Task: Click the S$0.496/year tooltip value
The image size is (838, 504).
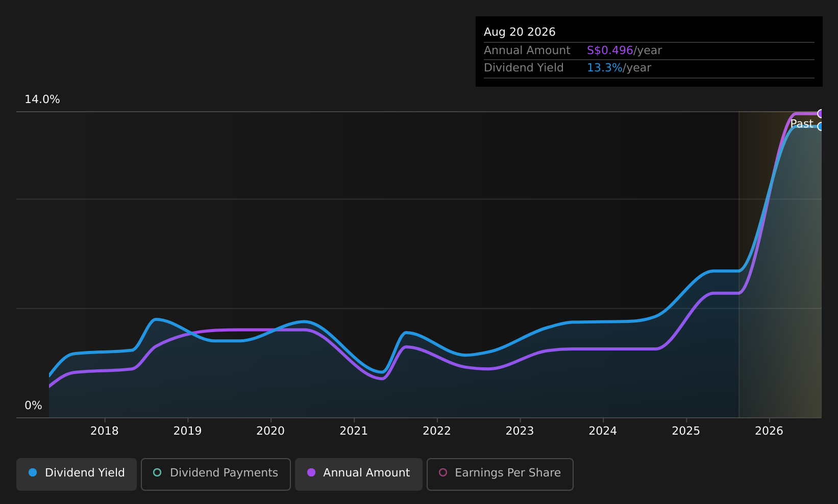Action: click(624, 51)
